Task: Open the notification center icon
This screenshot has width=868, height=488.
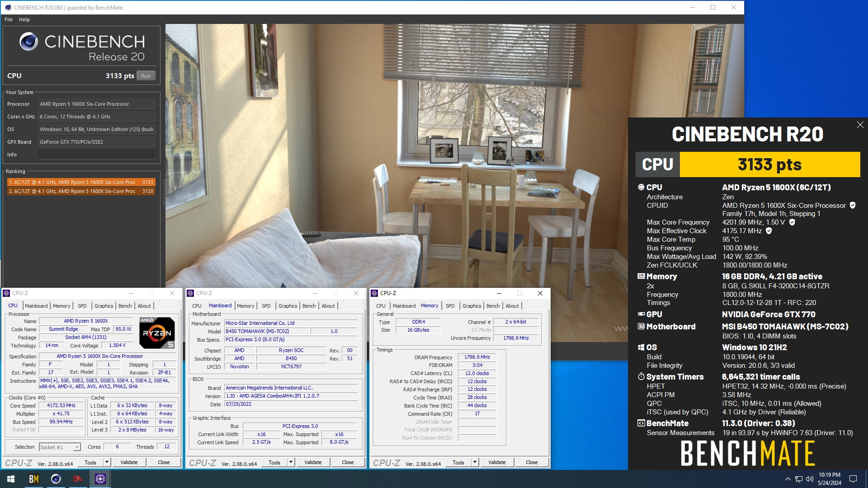Action: (x=853, y=479)
